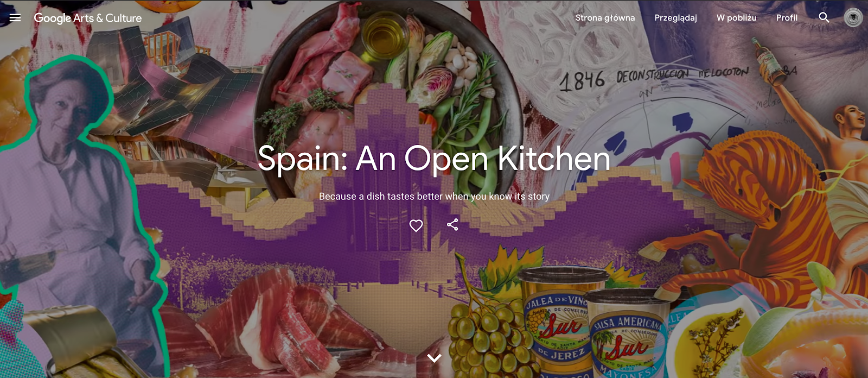Open the user account avatar
Image resolution: width=868 pixels, height=378 pixels.
pyautogui.click(x=853, y=18)
